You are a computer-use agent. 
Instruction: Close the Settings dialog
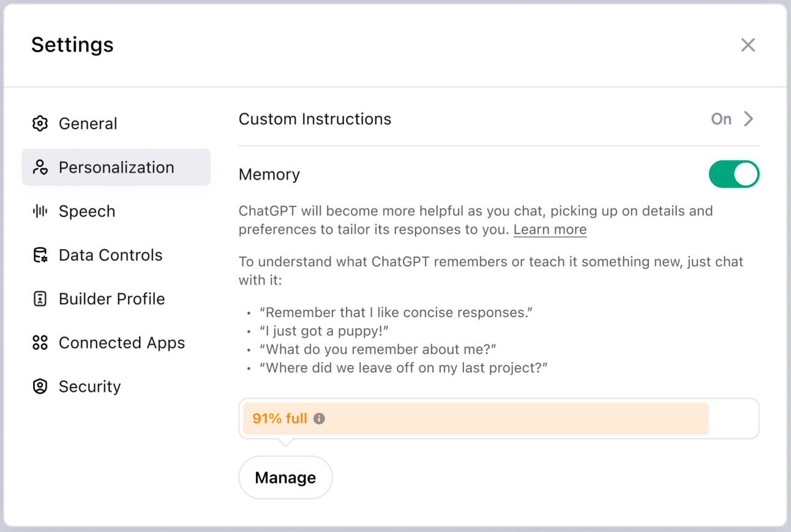click(748, 45)
